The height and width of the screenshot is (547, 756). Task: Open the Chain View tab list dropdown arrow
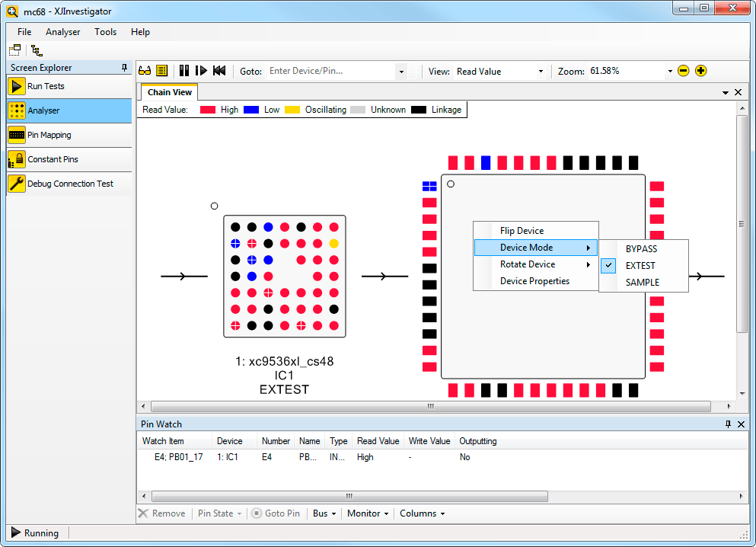pyautogui.click(x=725, y=93)
